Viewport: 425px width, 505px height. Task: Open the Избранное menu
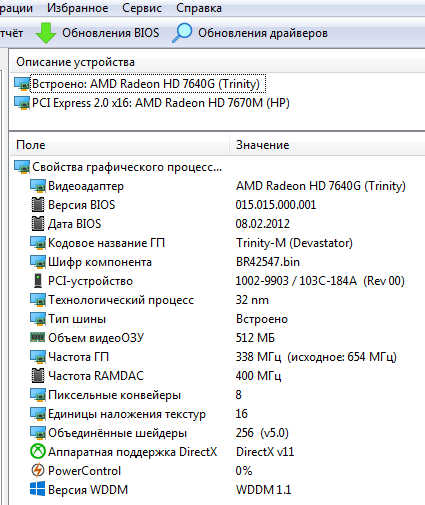click(78, 8)
